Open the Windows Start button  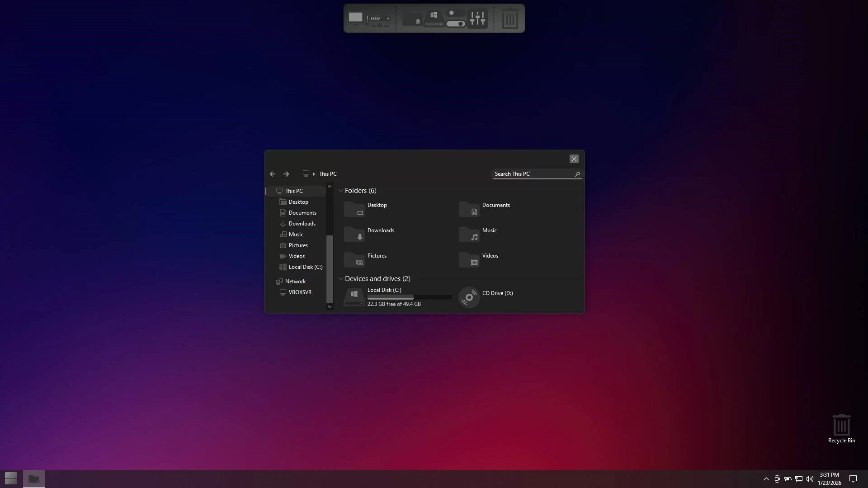click(x=11, y=479)
